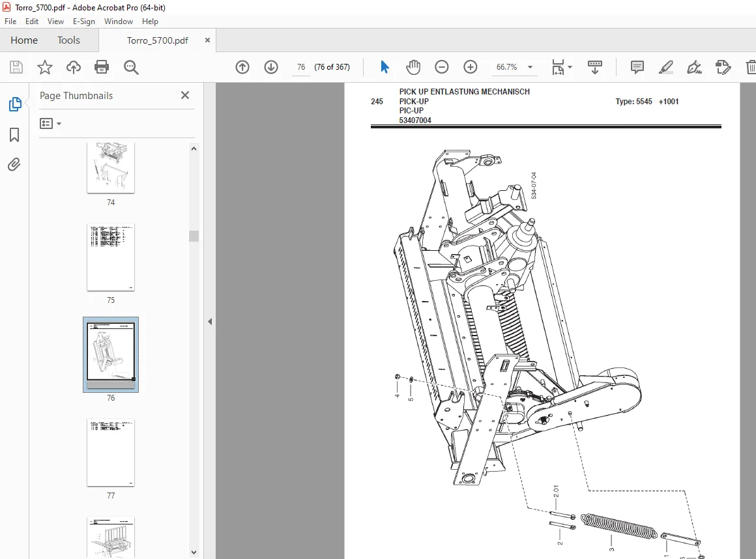Click thumbnail panel scroll up arrow
756x559 pixels.
194,149
